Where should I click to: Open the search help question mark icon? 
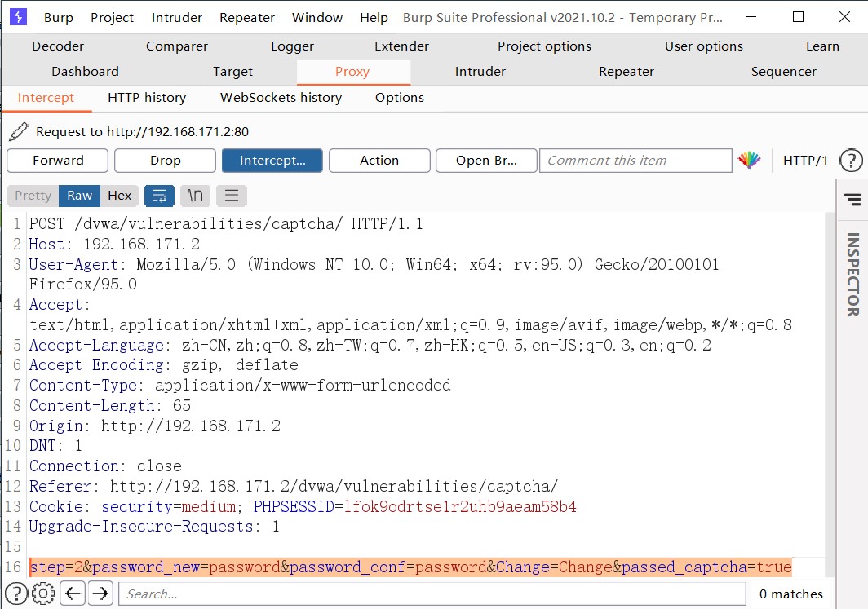point(16,594)
